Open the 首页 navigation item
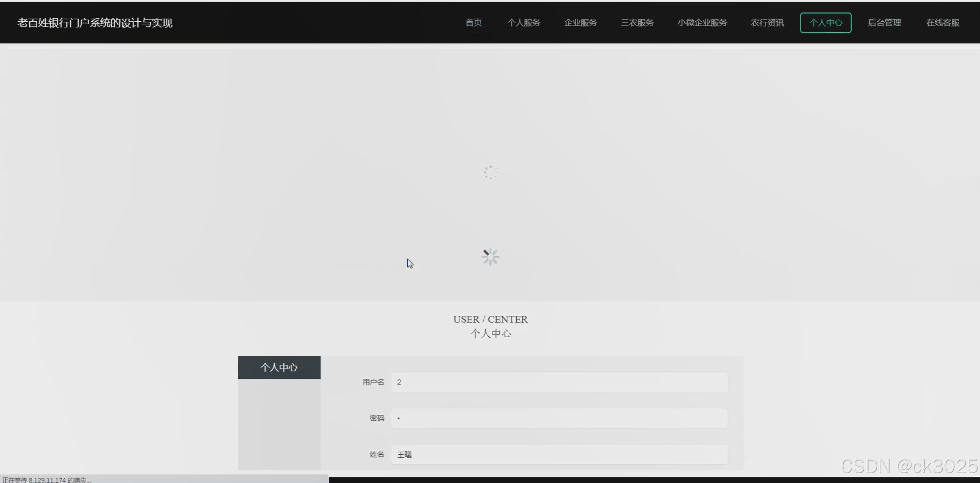980x483 pixels. [473, 23]
